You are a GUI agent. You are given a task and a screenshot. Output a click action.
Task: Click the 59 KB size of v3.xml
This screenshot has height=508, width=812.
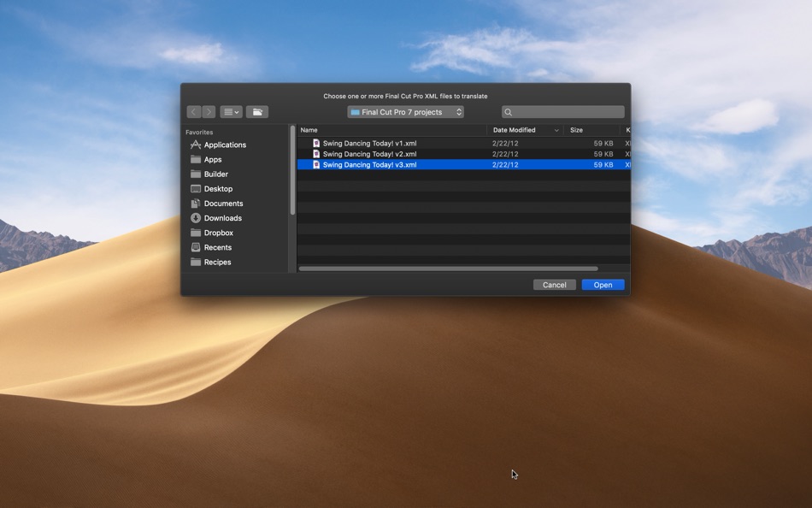pos(603,165)
